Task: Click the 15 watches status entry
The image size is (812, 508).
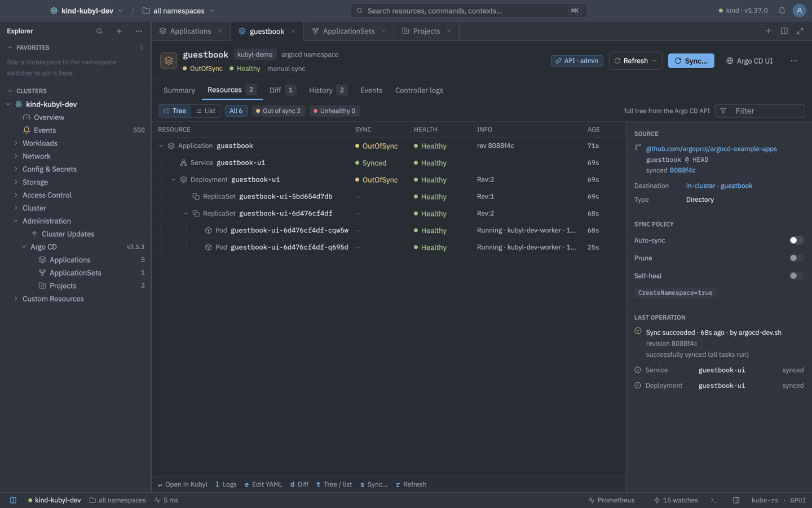Action: (x=676, y=500)
